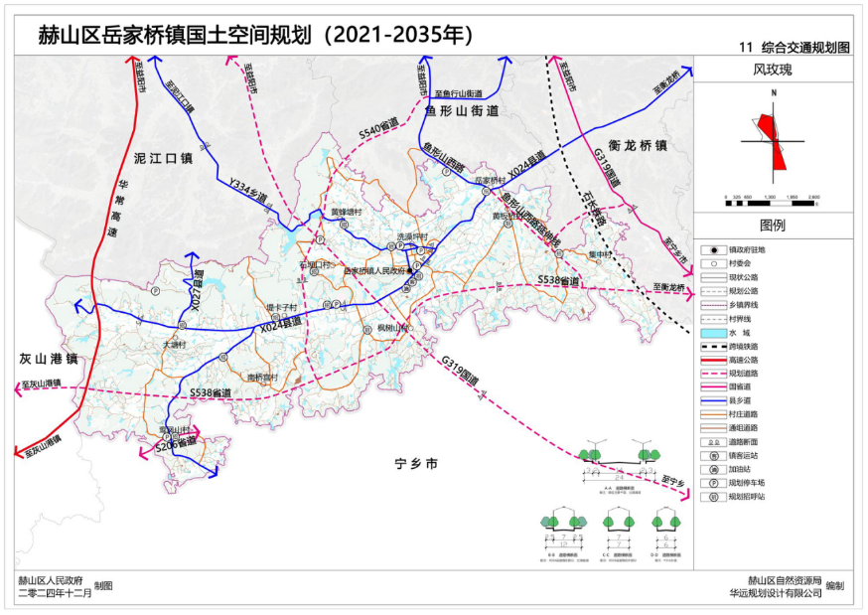Select the 镇客运站 legend icon
This screenshot has width=868, height=615.
713,455
